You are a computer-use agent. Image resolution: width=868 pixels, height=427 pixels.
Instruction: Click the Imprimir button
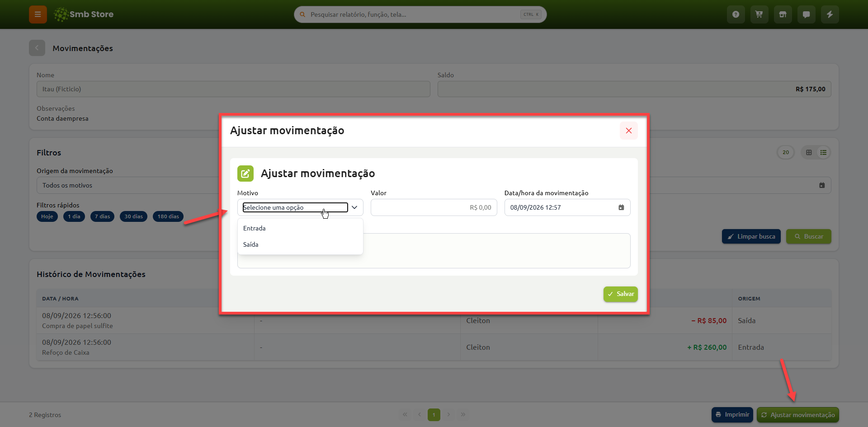pos(732,415)
